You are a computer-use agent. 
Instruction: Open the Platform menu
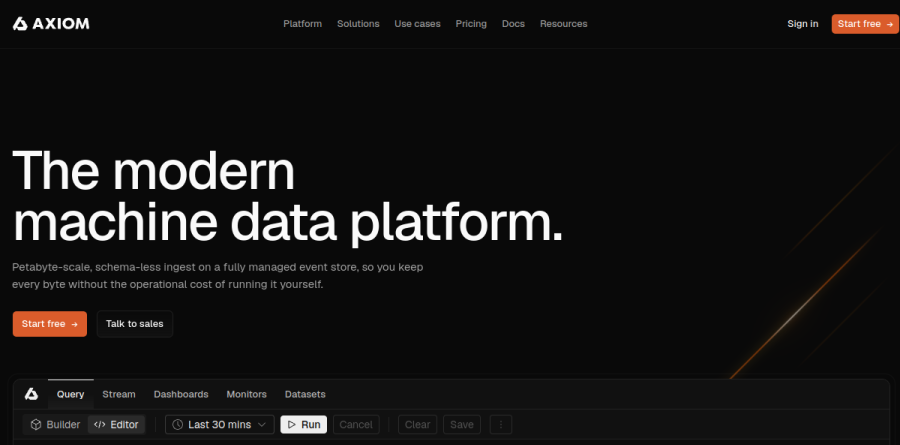[302, 24]
